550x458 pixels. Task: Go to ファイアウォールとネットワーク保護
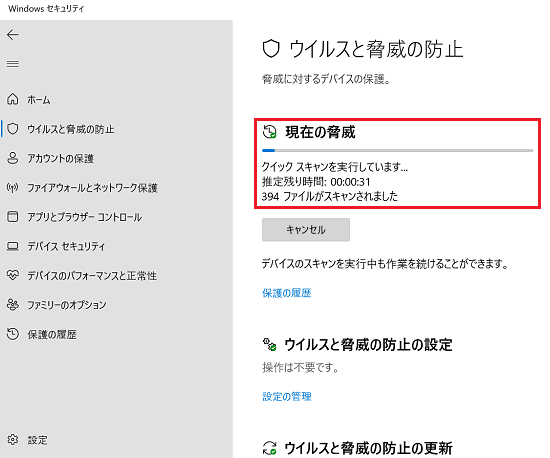pos(93,188)
